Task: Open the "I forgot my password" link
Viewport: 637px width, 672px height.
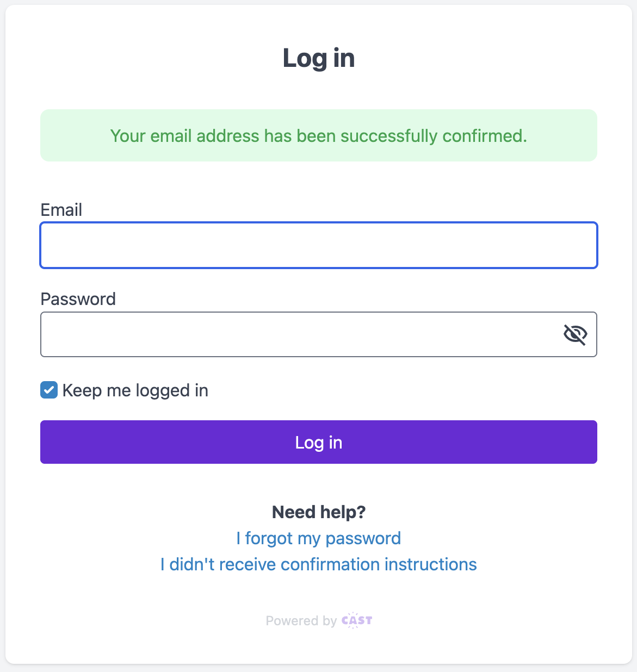Action: point(318,538)
